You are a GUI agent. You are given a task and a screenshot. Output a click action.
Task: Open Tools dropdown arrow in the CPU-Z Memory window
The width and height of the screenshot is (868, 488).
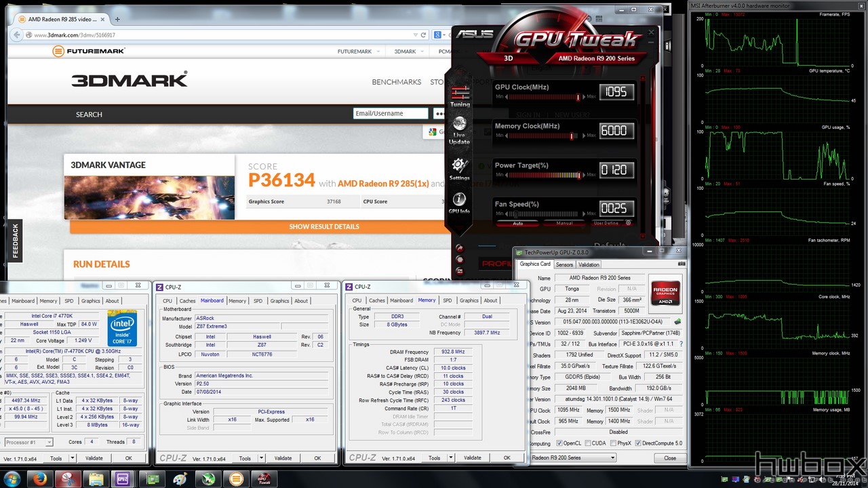click(x=451, y=457)
